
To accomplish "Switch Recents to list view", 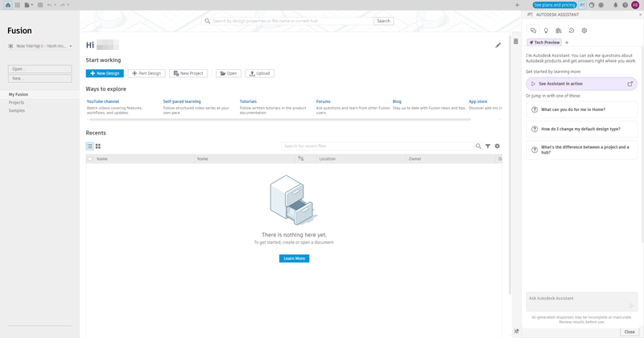I will coord(90,146).
